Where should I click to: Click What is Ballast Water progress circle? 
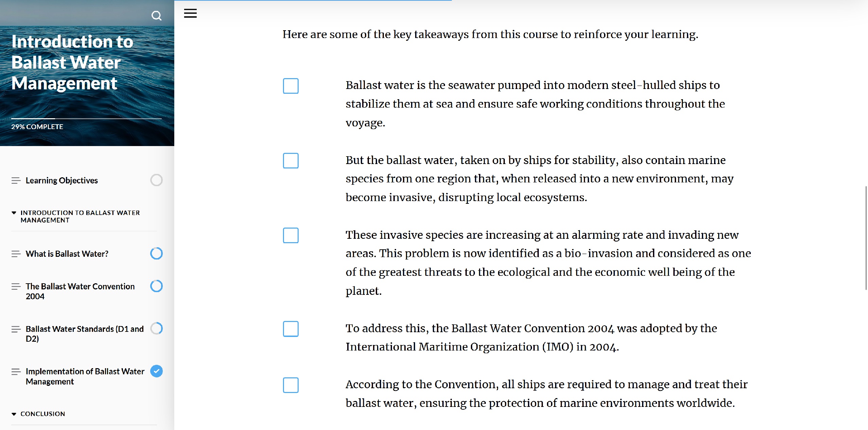click(x=156, y=253)
